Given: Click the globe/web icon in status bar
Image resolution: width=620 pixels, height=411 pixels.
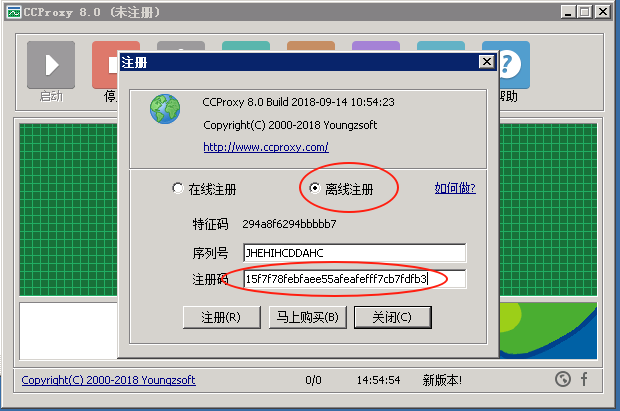Looking at the screenshot, I should coord(563,379).
